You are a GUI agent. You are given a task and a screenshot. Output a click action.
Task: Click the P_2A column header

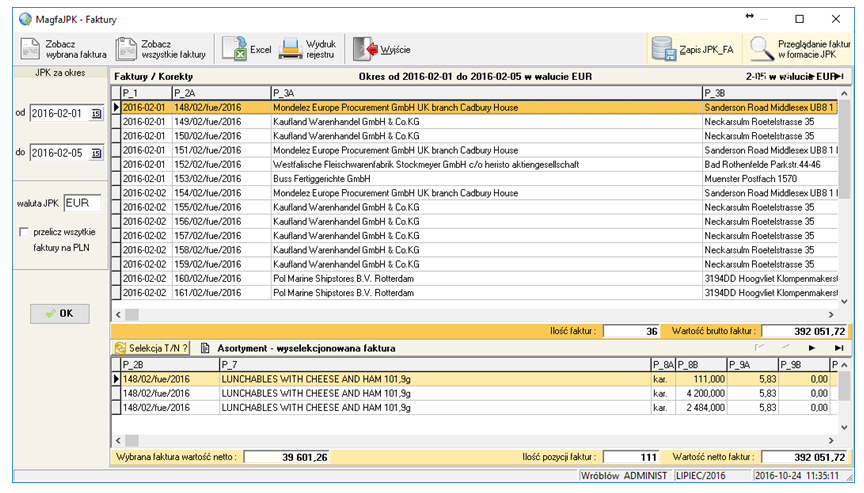[x=222, y=93]
